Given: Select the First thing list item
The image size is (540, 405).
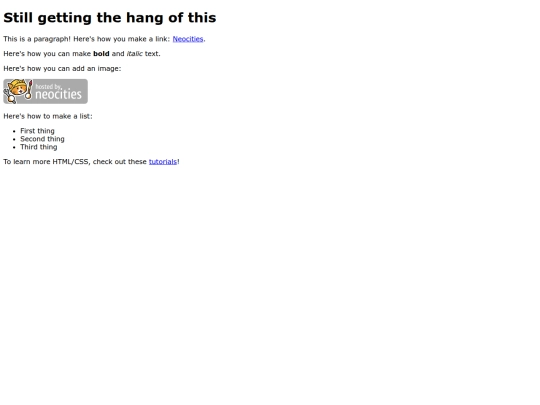Looking at the screenshot, I should pos(37,131).
